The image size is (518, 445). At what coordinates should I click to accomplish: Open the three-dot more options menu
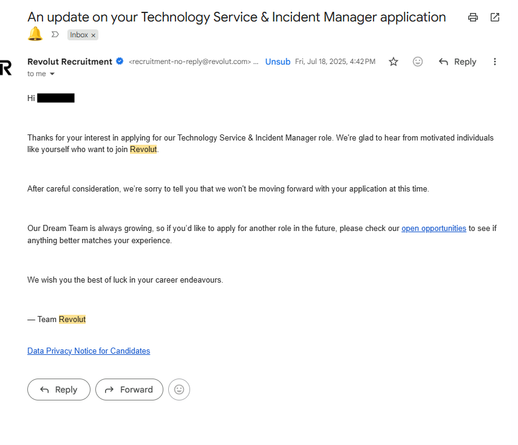point(495,62)
